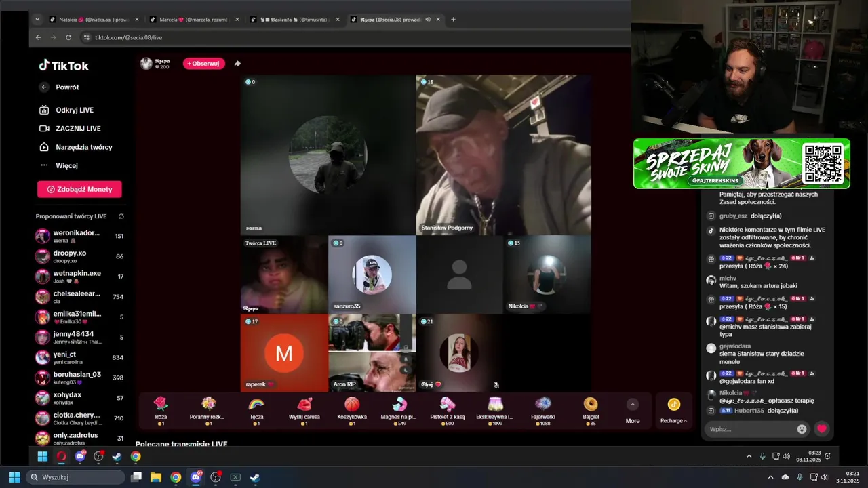The image size is (868, 488).
Task: Select the raperek guest tile with M avatar
Action: [x=284, y=352]
